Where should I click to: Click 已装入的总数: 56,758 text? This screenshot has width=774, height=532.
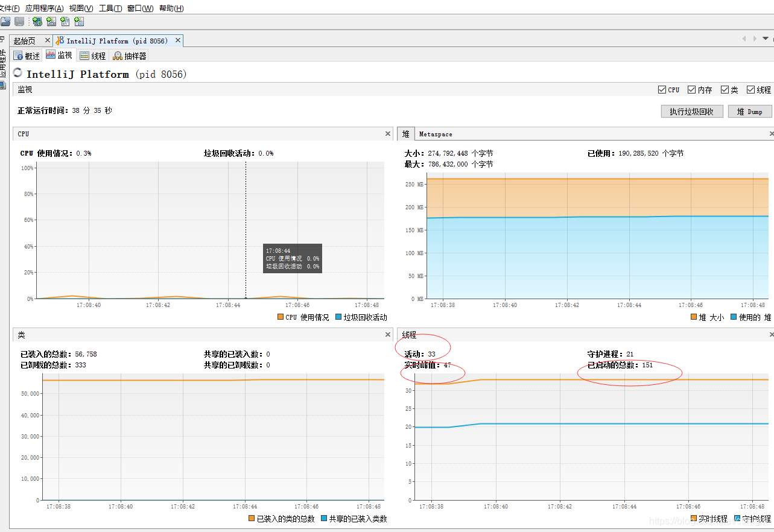59,354
